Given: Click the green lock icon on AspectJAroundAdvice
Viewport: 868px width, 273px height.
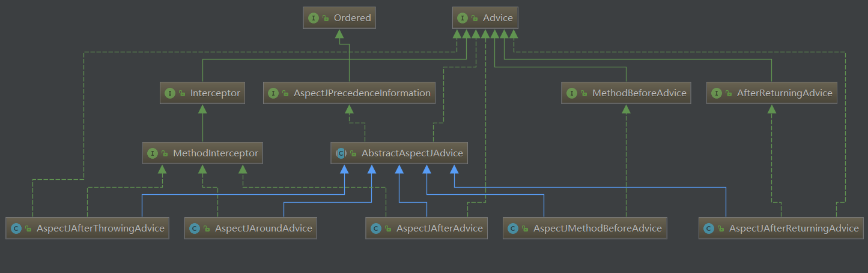Looking at the screenshot, I should pyautogui.click(x=207, y=229).
